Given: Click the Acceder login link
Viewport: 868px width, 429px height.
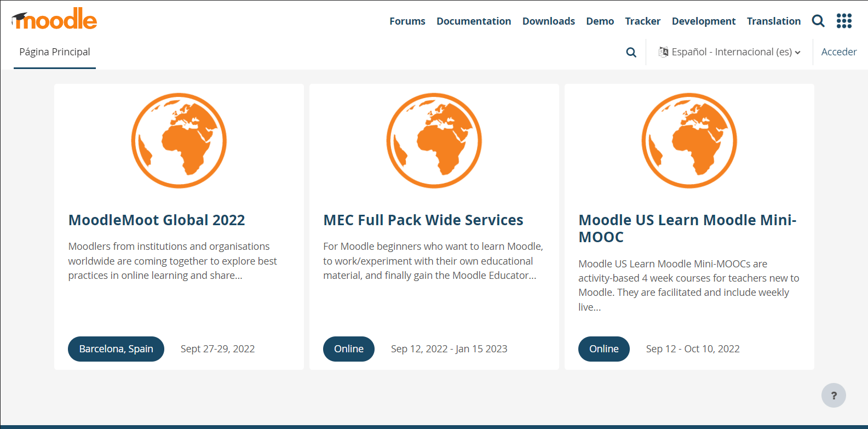Looking at the screenshot, I should (x=839, y=52).
